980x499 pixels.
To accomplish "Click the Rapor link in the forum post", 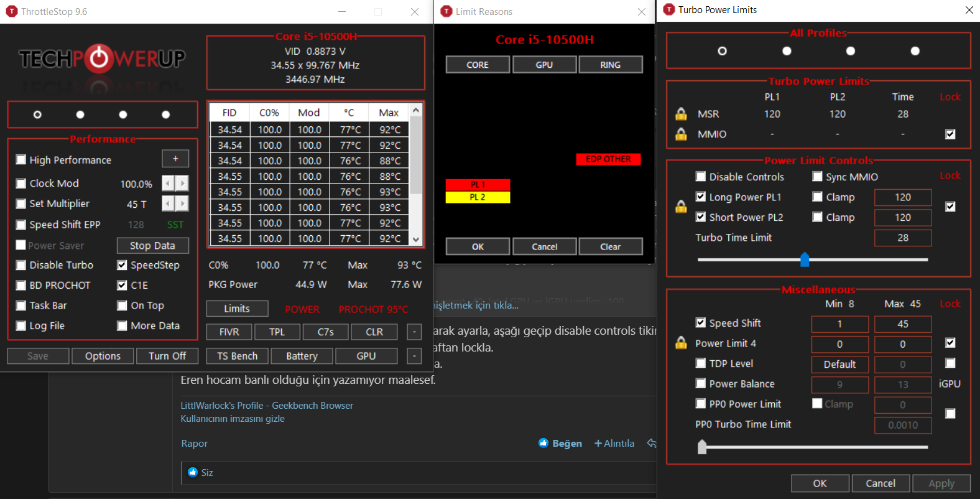I will pos(194,444).
